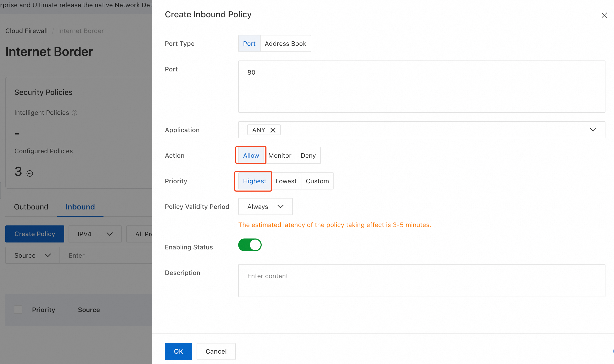This screenshot has width=614, height=364.
Task: Click into the Description text field
Action: click(x=421, y=280)
